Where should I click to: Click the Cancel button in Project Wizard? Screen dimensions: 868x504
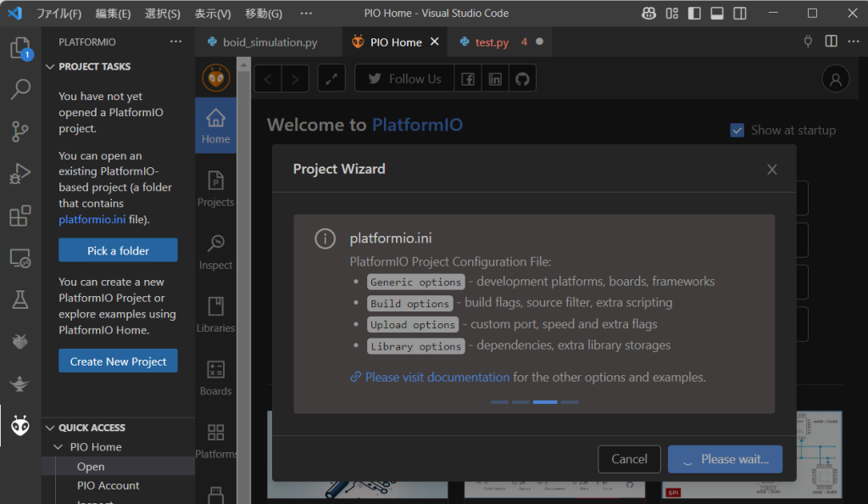tap(629, 459)
